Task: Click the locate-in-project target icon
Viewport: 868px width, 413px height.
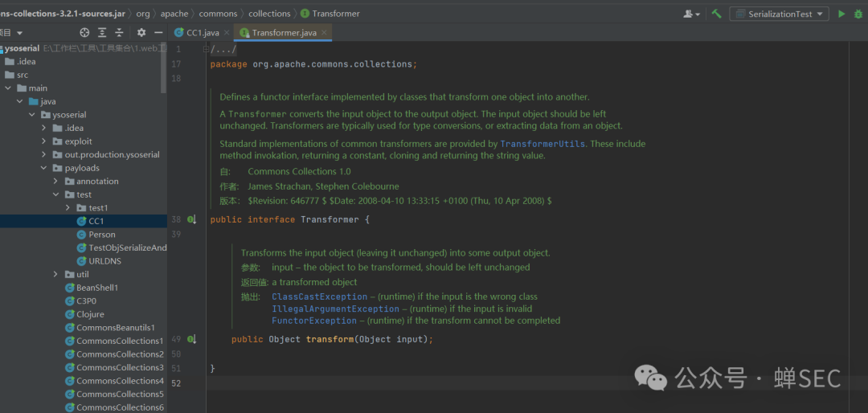Action: click(84, 33)
